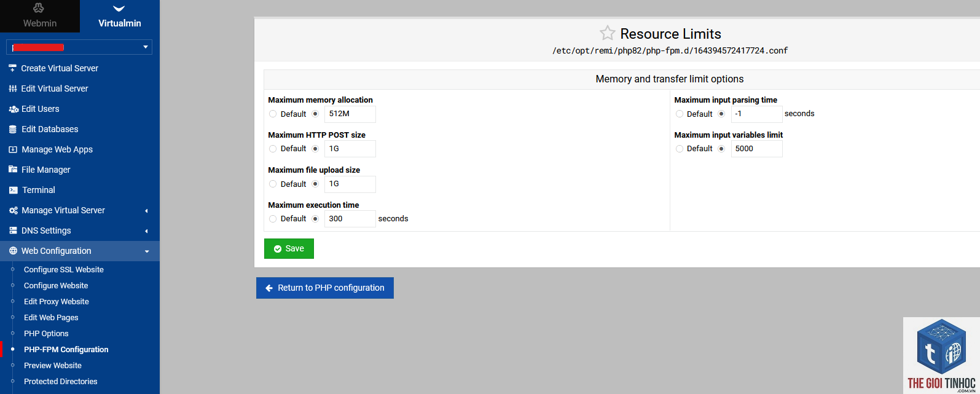Click the input variables limit field showing 5000
This screenshot has width=980, height=394.
coord(757,149)
